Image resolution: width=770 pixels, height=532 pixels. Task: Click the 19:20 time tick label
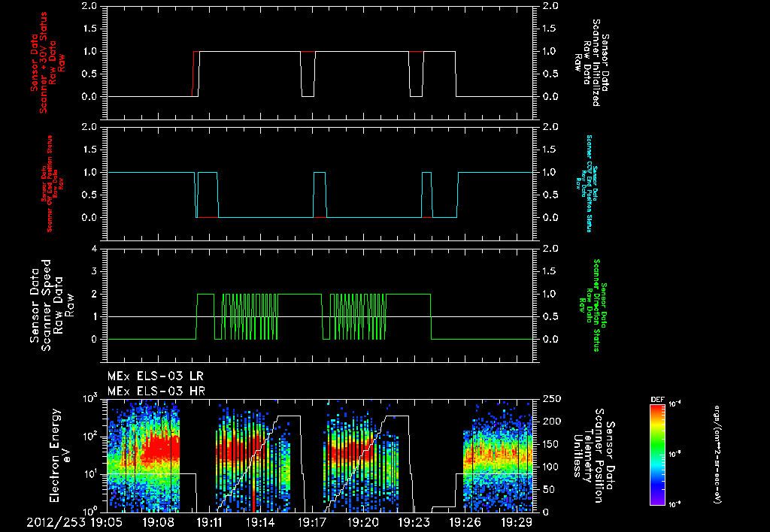[x=363, y=523]
